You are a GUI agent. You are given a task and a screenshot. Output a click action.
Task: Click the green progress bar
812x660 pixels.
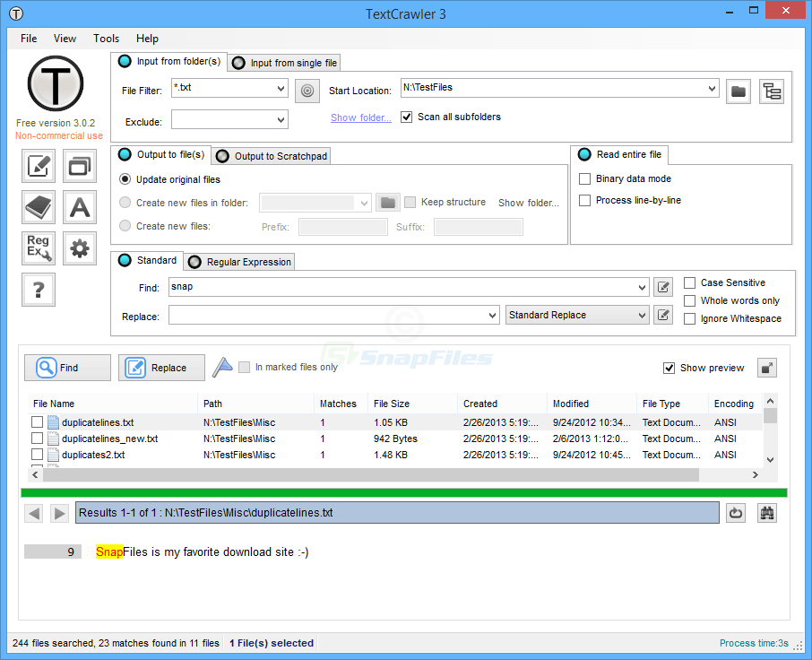404,492
